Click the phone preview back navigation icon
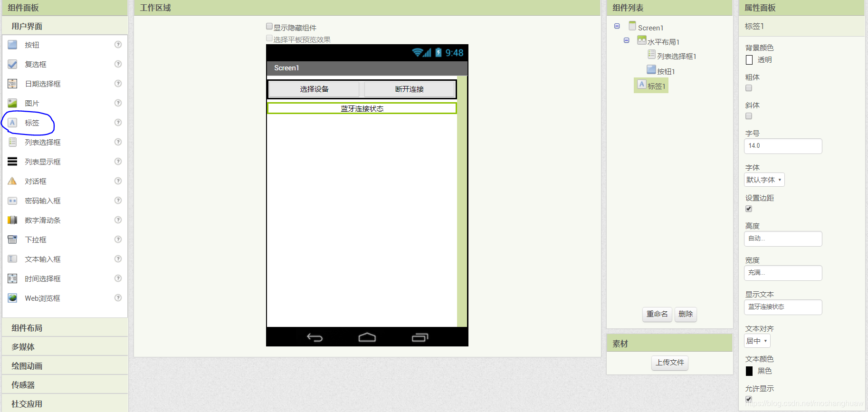 point(315,337)
